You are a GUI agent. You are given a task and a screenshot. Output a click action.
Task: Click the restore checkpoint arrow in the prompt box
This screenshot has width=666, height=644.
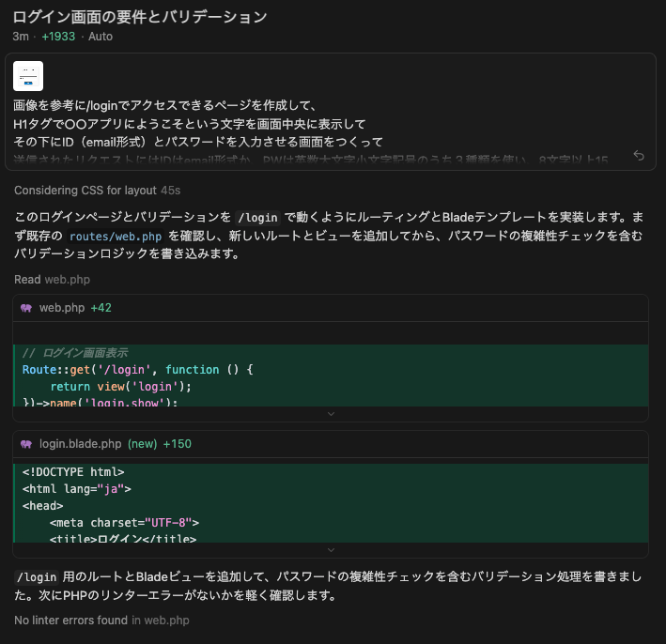tap(639, 155)
